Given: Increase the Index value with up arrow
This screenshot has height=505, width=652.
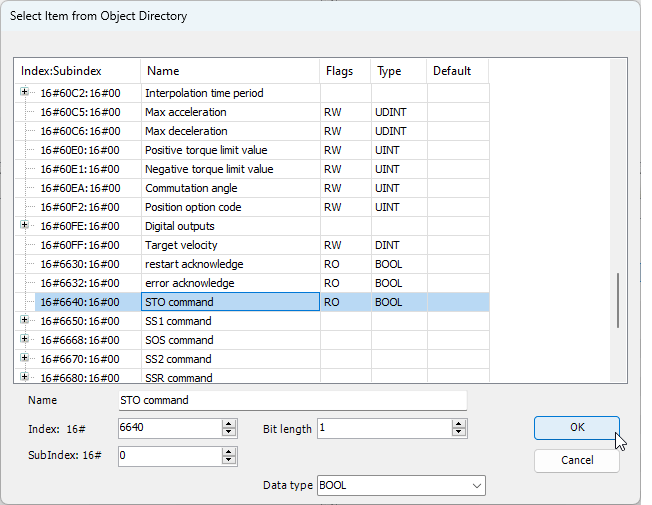Looking at the screenshot, I should click(229, 424).
